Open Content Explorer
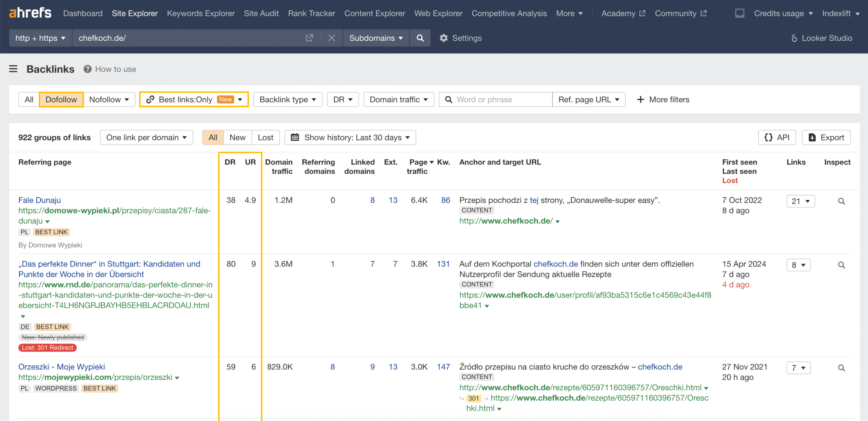 tap(375, 13)
